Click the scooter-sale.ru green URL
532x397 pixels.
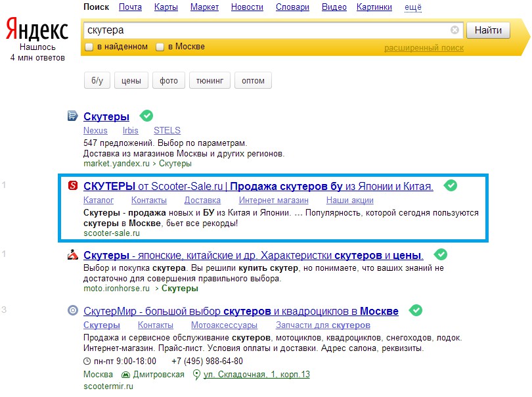(112, 233)
